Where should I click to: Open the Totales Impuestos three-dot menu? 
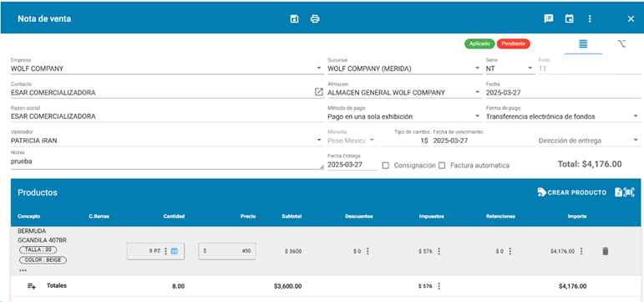tap(439, 286)
